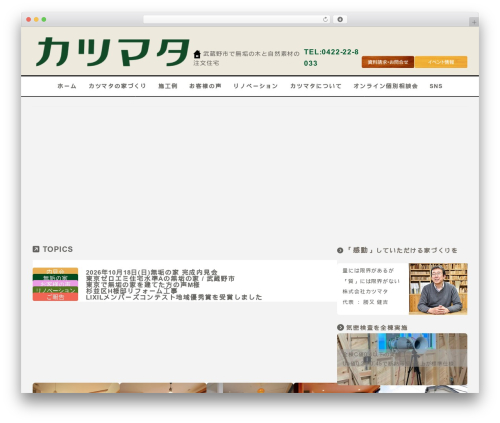Open 施工例 menu item
This screenshot has width=500, height=423.
click(x=168, y=86)
